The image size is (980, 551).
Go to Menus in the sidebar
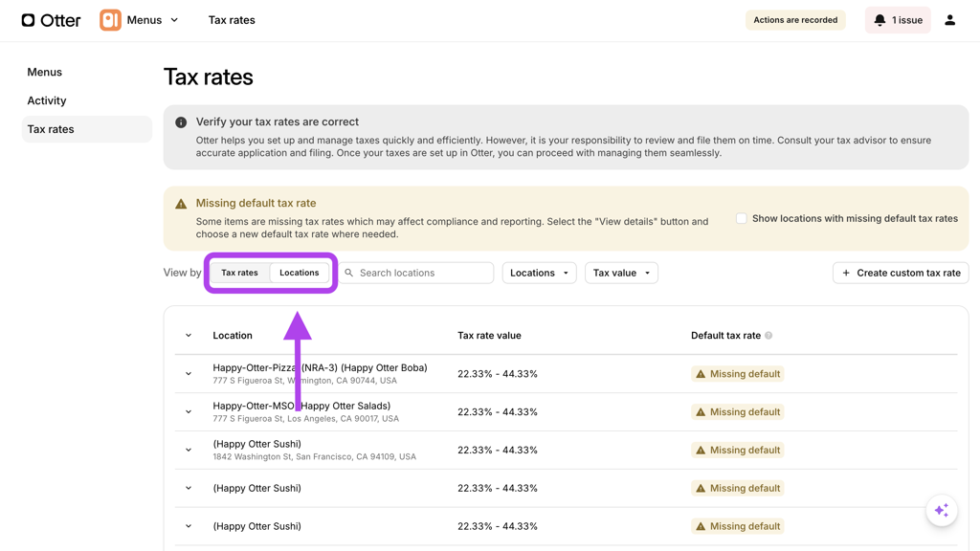[x=45, y=72]
